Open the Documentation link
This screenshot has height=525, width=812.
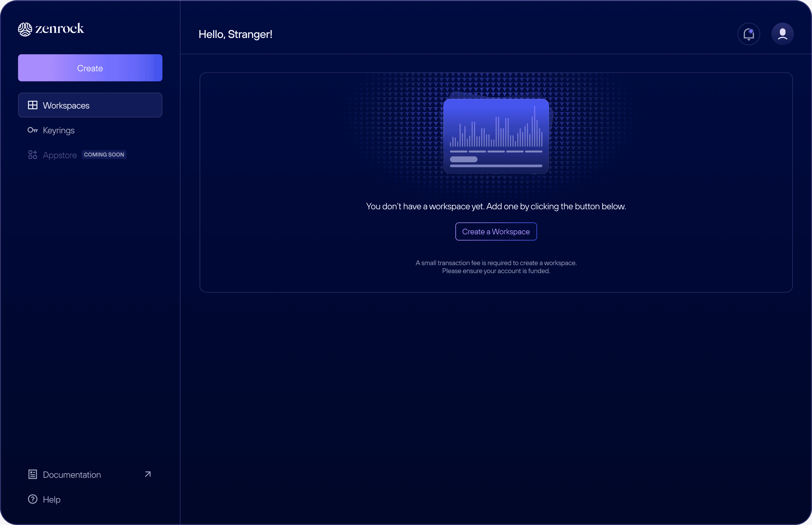click(x=72, y=475)
